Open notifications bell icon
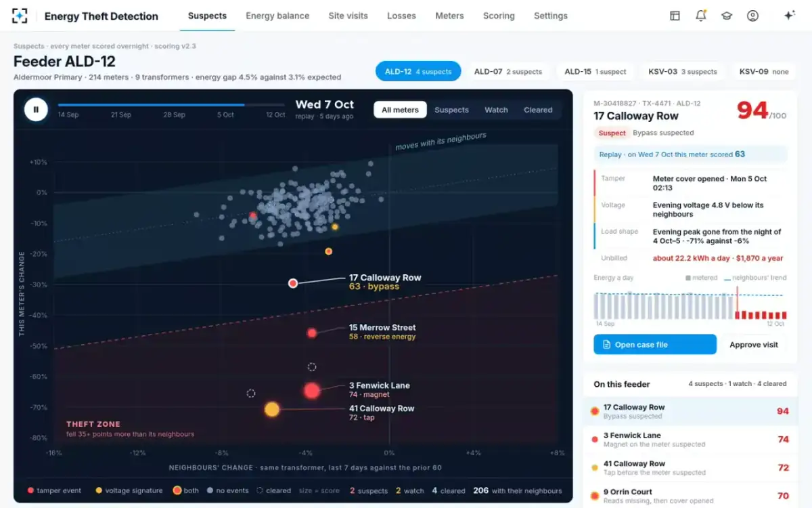 click(x=701, y=16)
